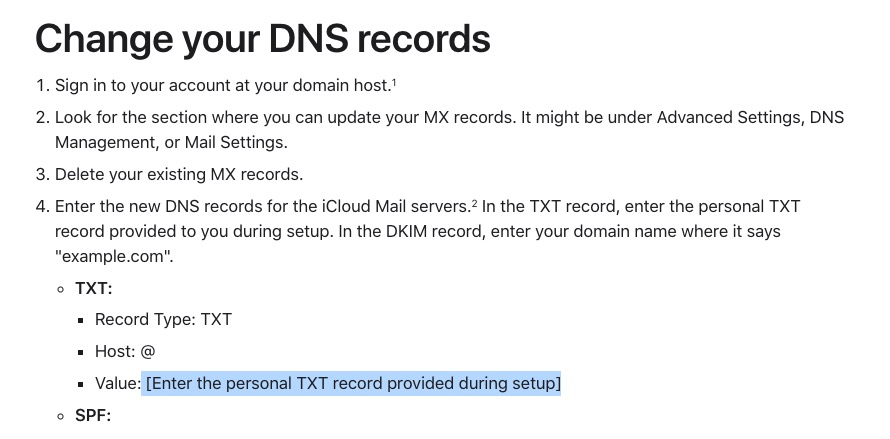Click the words "Mail Settings" in step 2
890x439 pixels.
coord(236,143)
